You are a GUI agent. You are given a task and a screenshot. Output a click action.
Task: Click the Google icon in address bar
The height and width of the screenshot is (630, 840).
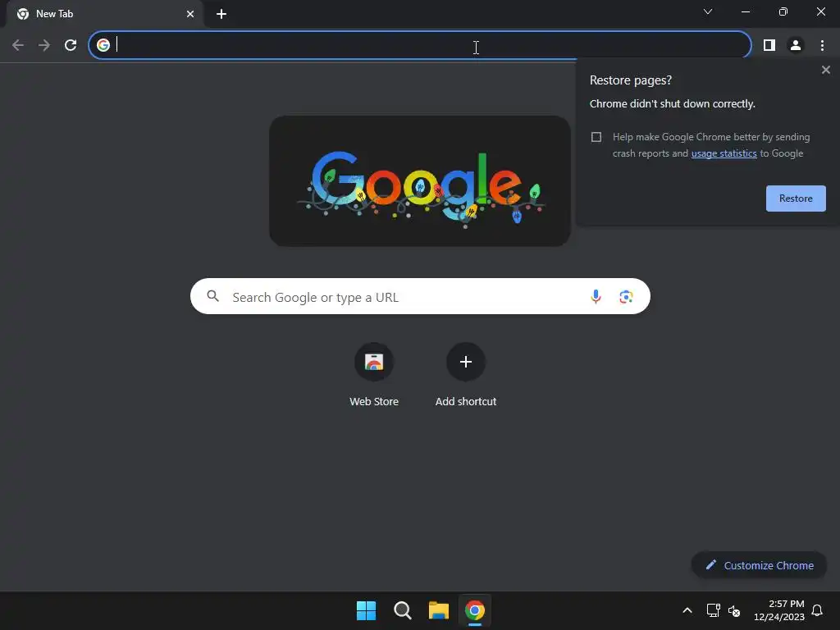point(103,45)
